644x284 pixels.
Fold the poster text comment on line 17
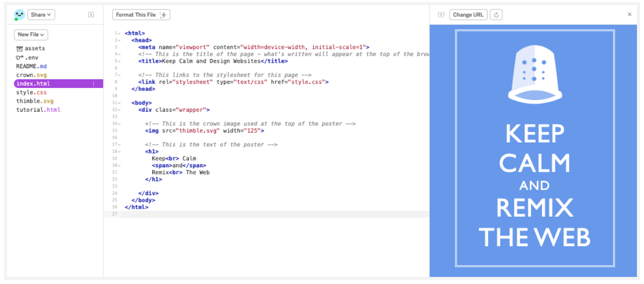pyautogui.click(x=120, y=145)
